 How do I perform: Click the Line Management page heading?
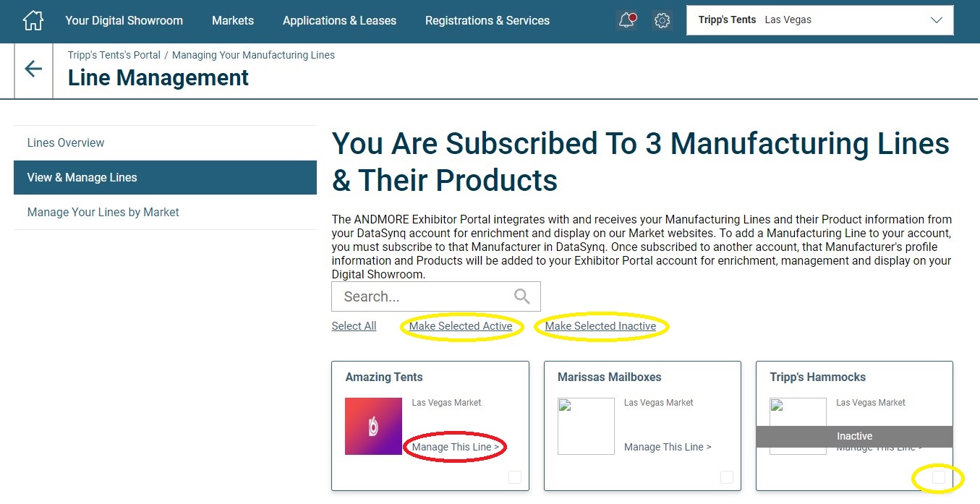click(158, 77)
